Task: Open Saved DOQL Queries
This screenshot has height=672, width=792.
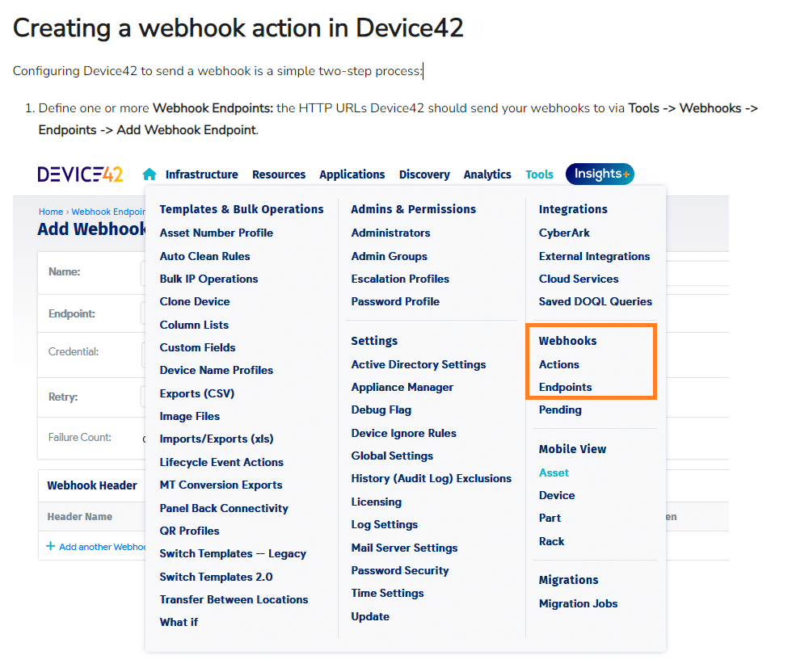Action: tap(595, 301)
